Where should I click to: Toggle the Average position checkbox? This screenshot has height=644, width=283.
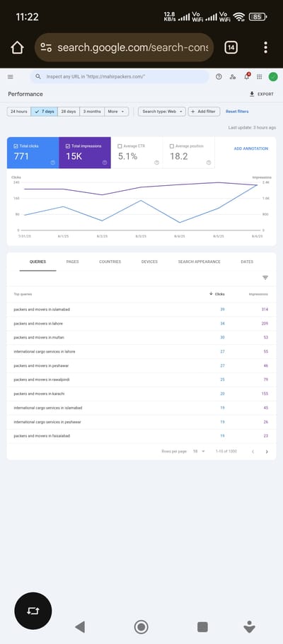click(171, 146)
